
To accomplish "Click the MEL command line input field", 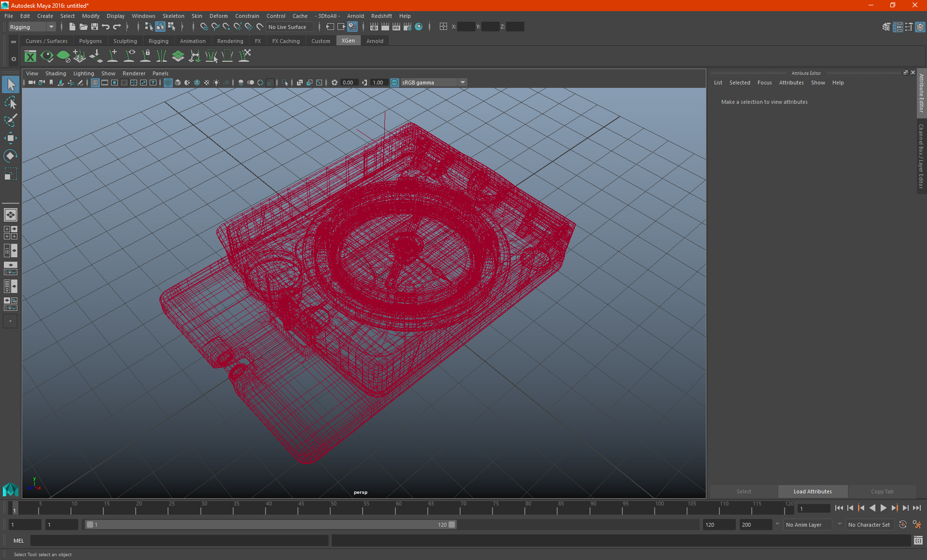I will click(x=179, y=541).
